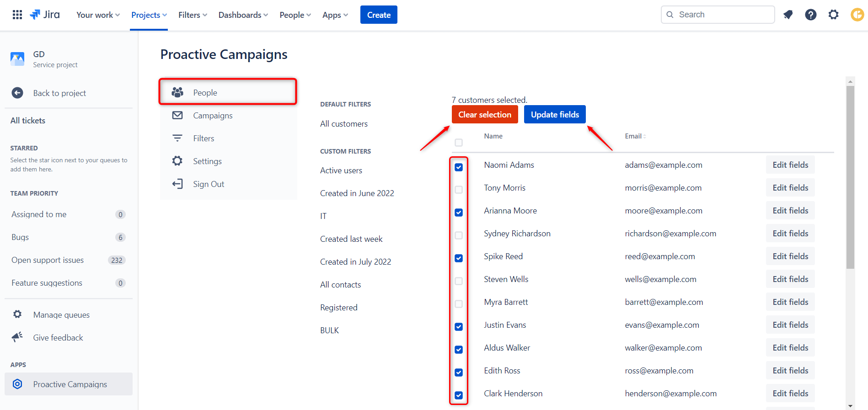Check the Sydney Richardson checkbox
The height and width of the screenshot is (410, 868).
tap(459, 235)
